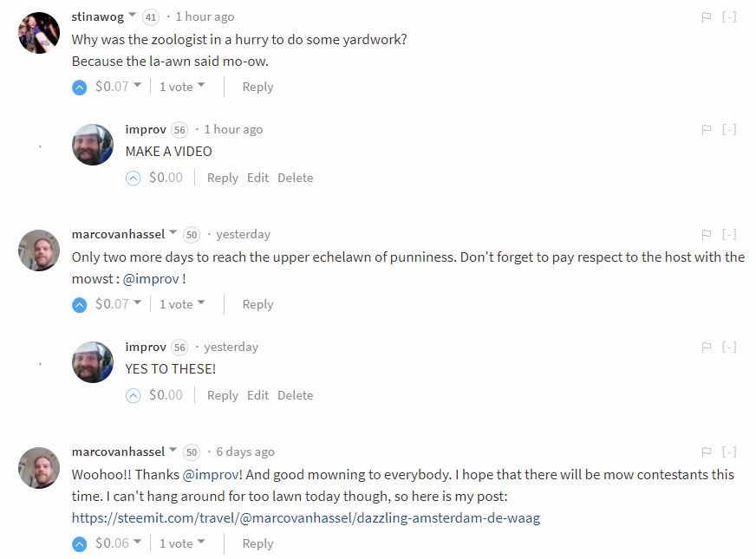This screenshot has width=756, height=559.
Task: Flag stinawog's comment
Action: click(707, 16)
